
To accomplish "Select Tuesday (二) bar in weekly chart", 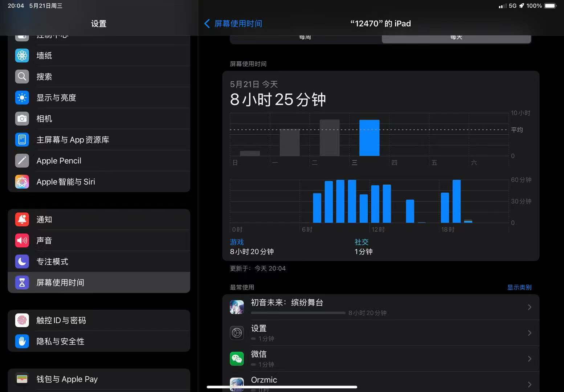I will point(330,138).
